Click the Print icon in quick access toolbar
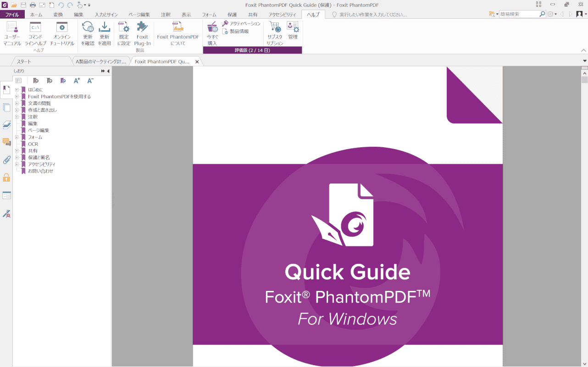This screenshot has width=588, height=367. pyautogui.click(x=33, y=5)
